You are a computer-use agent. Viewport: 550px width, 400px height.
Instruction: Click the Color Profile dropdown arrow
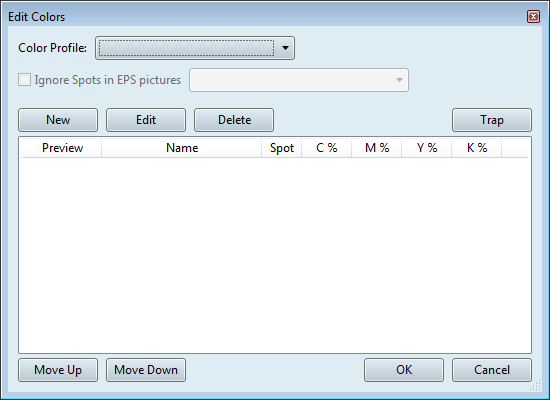[x=285, y=48]
